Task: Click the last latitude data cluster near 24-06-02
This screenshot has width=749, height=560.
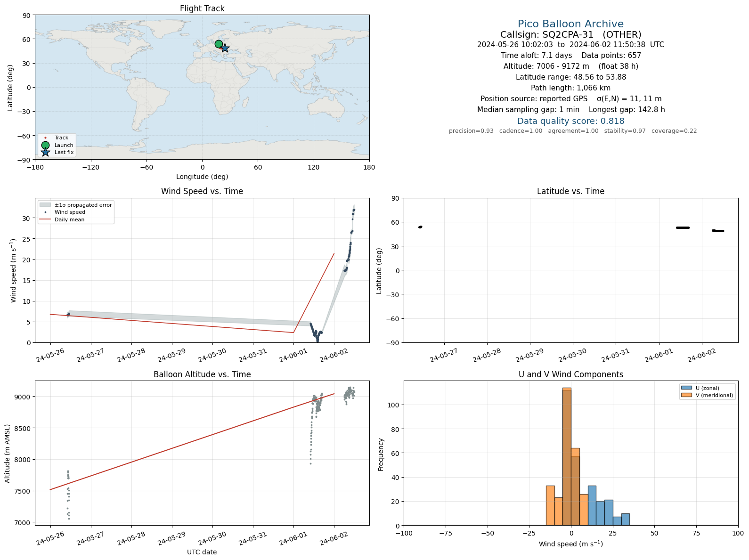Action: point(718,231)
